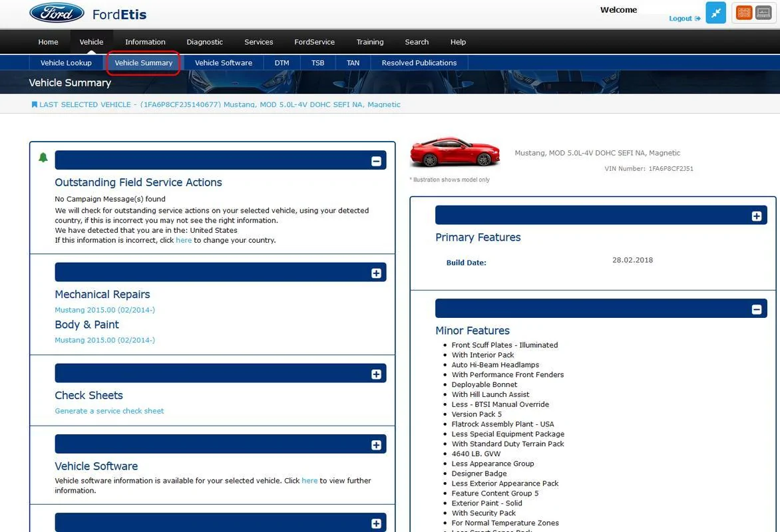The width and height of the screenshot is (780, 532).
Task: Click the VIN Number text
Action: [649, 168]
